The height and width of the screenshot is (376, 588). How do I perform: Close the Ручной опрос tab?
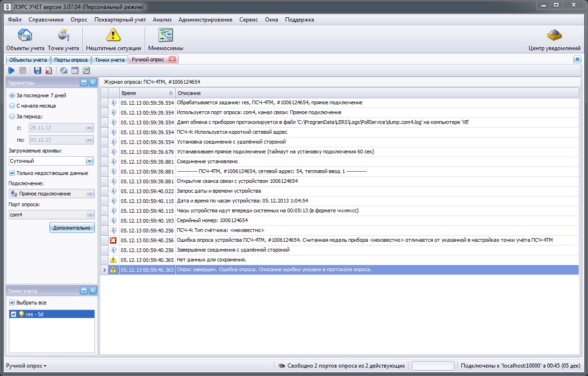[x=172, y=59]
